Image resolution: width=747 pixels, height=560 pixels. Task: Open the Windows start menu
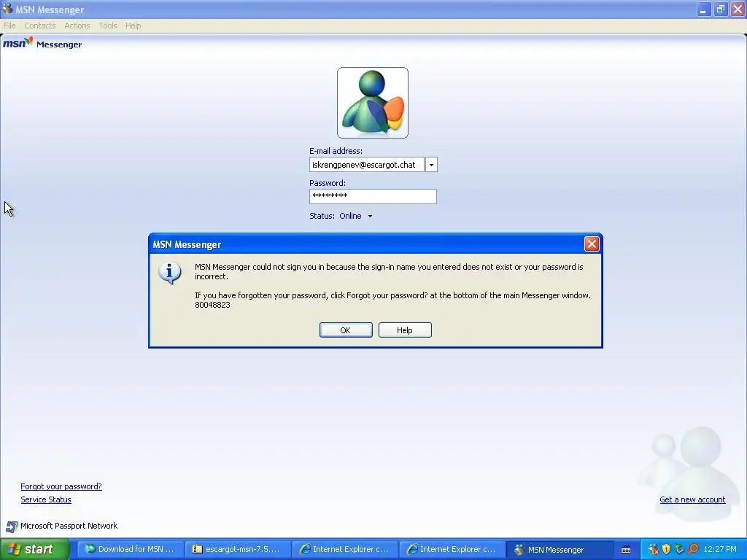[x=35, y=550]
